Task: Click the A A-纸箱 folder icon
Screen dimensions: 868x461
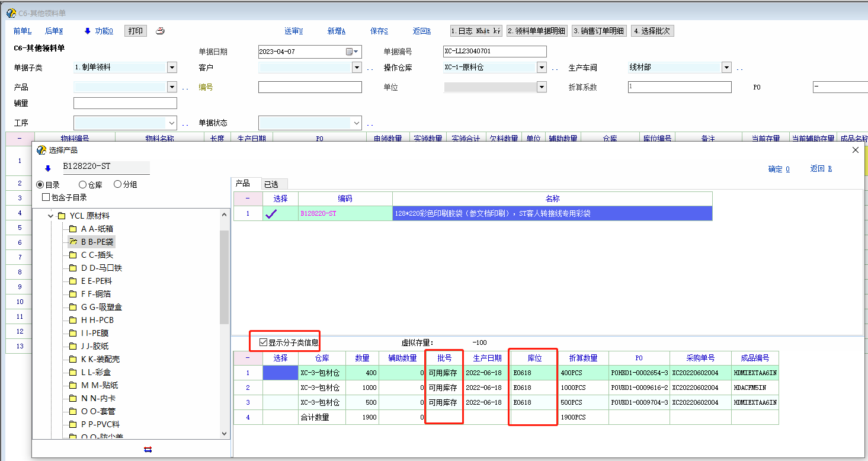Action: click(x=73, y=229)
